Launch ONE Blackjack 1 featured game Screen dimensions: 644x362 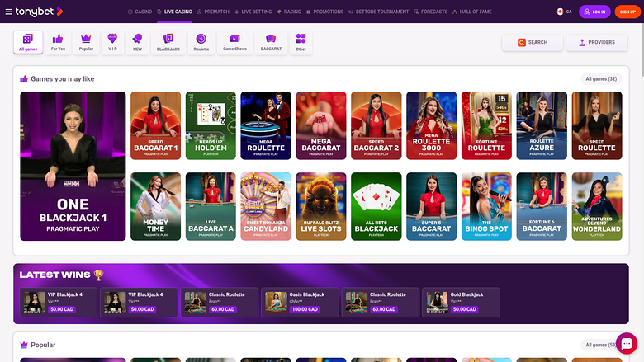point(73,166)
